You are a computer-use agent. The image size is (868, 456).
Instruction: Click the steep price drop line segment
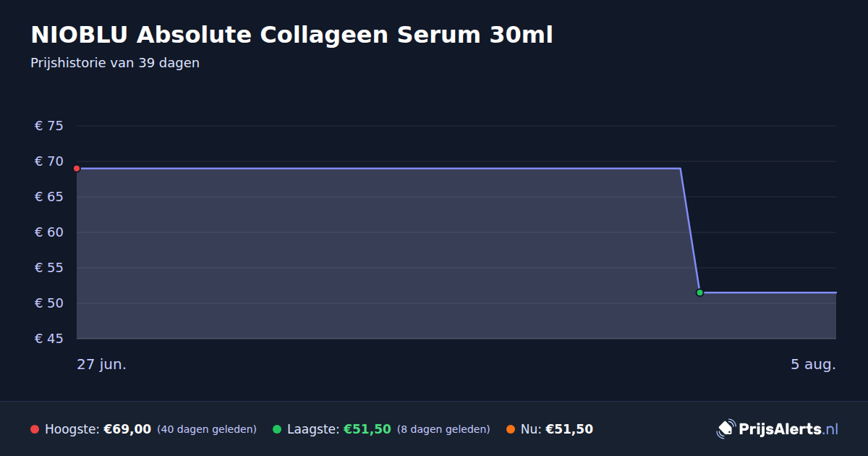pyautogui.click(x=690, y=230)
